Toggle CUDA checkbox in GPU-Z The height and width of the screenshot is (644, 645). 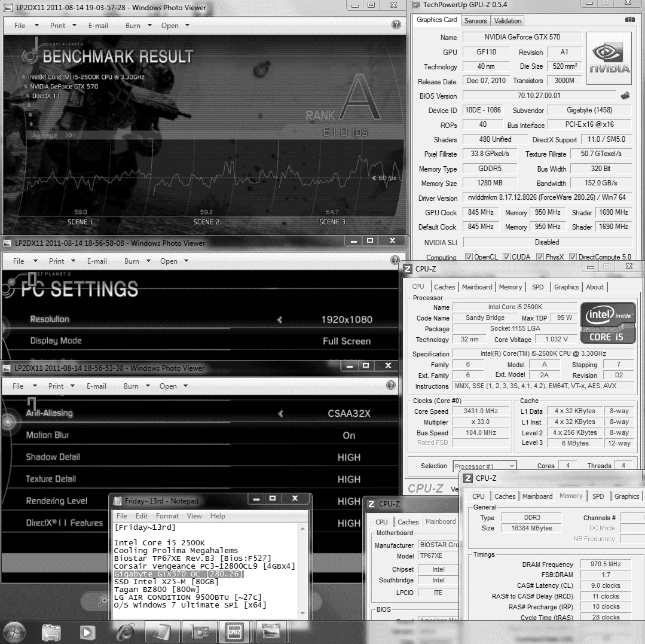506,257
